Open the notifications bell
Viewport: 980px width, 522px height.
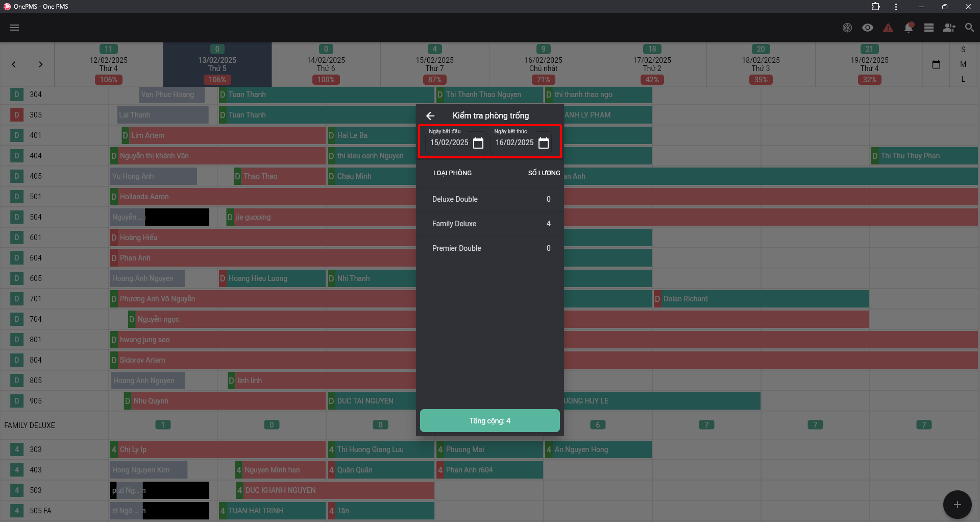[x=909, y=28]
